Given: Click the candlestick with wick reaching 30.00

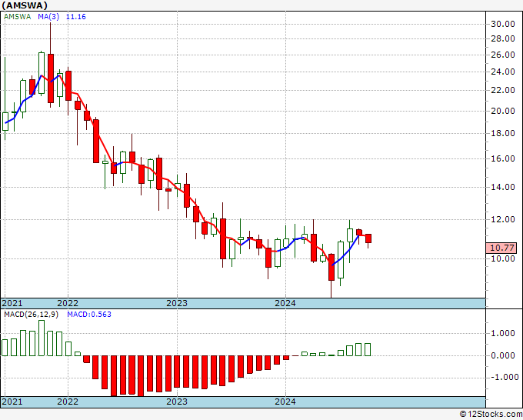Looking at the screenshot, I should click(x=51, y=78).
